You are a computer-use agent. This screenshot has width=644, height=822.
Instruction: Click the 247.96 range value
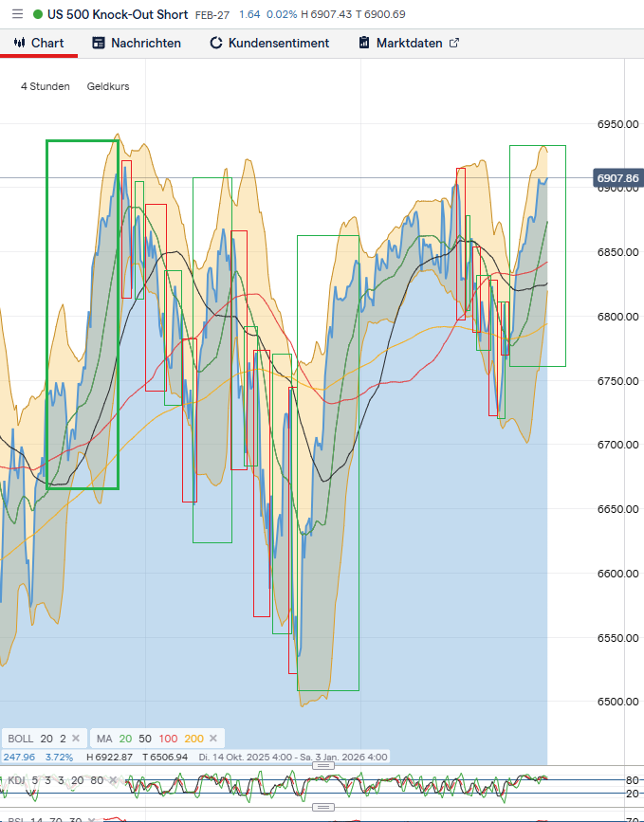tap(19, 757)
